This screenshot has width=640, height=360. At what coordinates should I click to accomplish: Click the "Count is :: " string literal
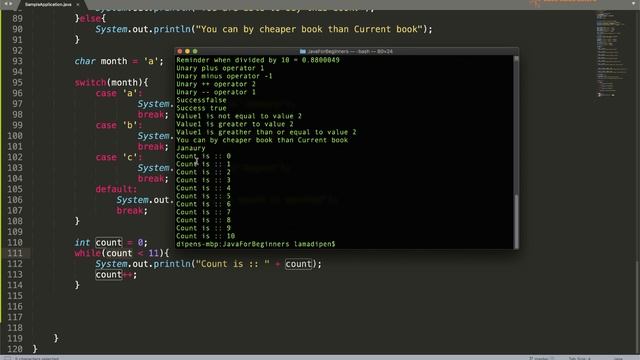click(x=233, y=264)
